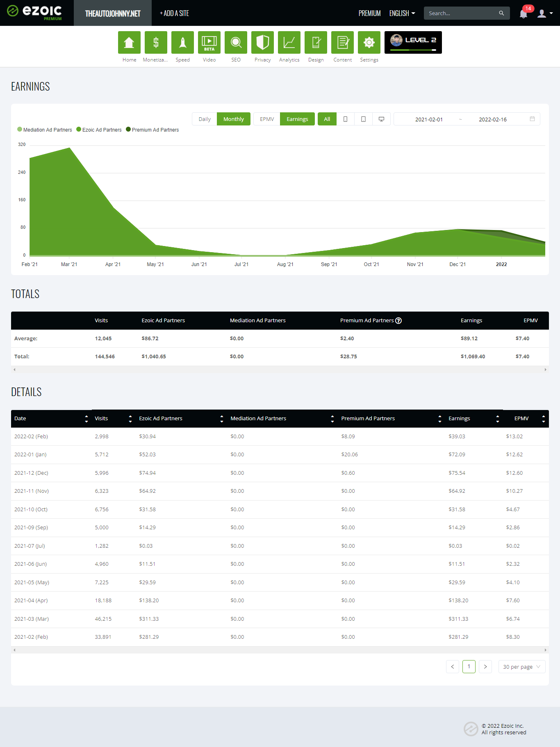Click + ADD A SITE
The height and width of the screenshot is (747, 560).
[174, 13]
